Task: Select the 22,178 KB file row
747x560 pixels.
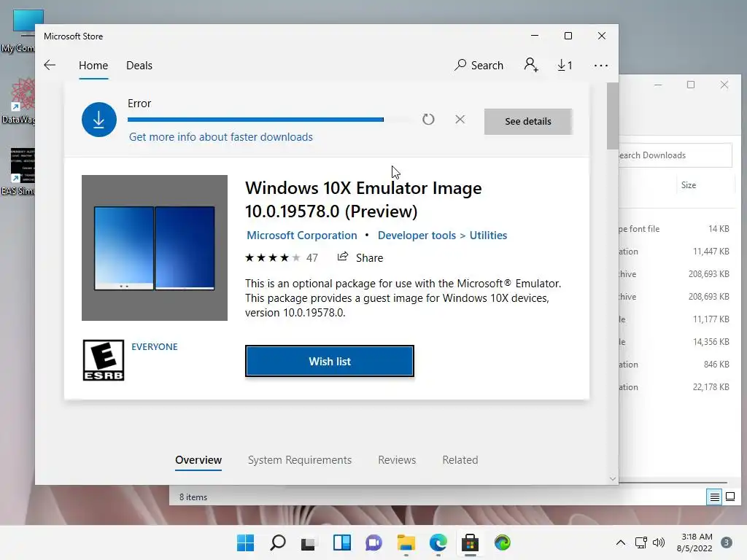Action: tap(676, 387)
